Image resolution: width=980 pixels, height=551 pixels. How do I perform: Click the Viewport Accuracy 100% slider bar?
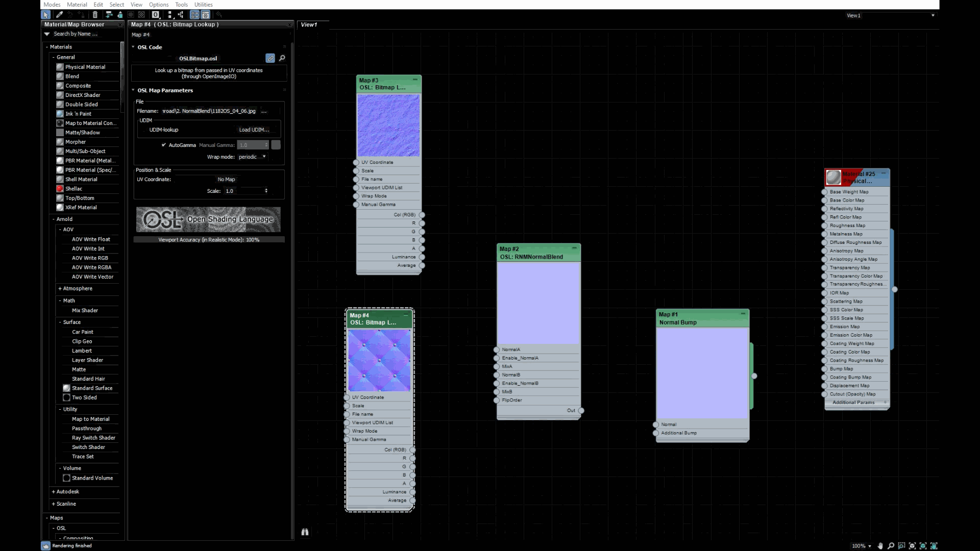(x=209, y=240)
